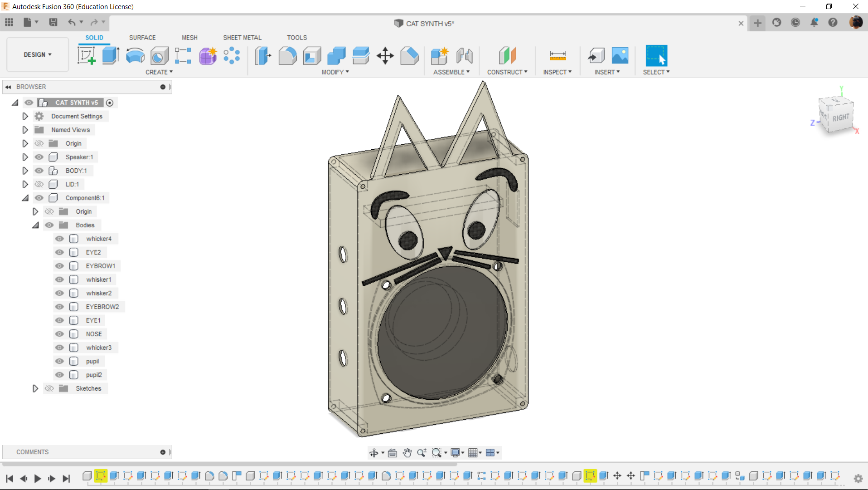The image size is (868, 490).
Task: Switch to the SURFACE tab
Action: [142, 38]
